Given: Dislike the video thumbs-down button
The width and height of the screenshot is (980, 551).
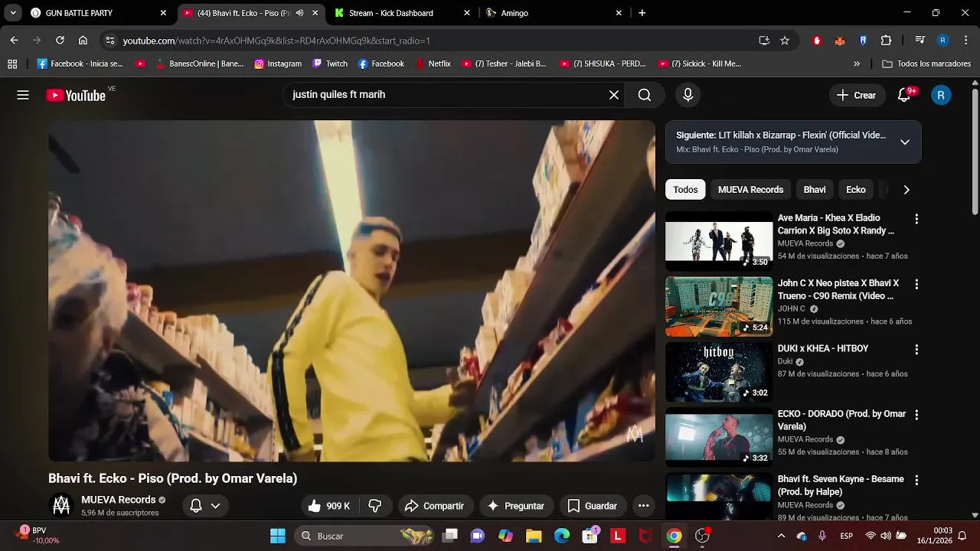Looking at the screenshot, I should pyautogui.click(x=375, y=506).
